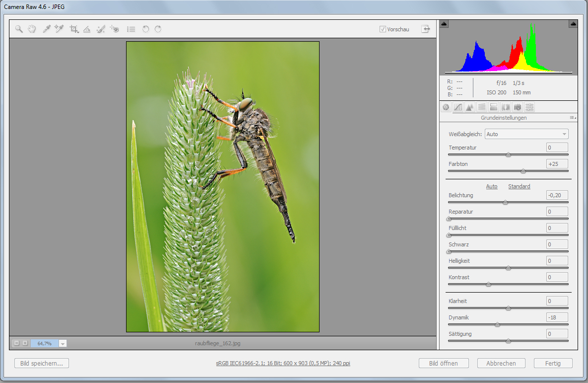The width and height of the screenshot is (588, 383).
Task: Click the Fülllicht value field
Action: 557,228
